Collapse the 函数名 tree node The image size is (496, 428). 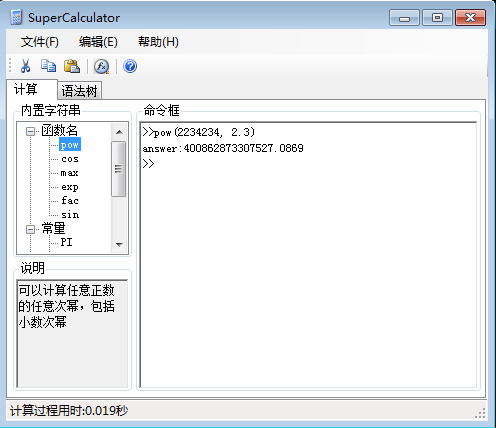30,131
